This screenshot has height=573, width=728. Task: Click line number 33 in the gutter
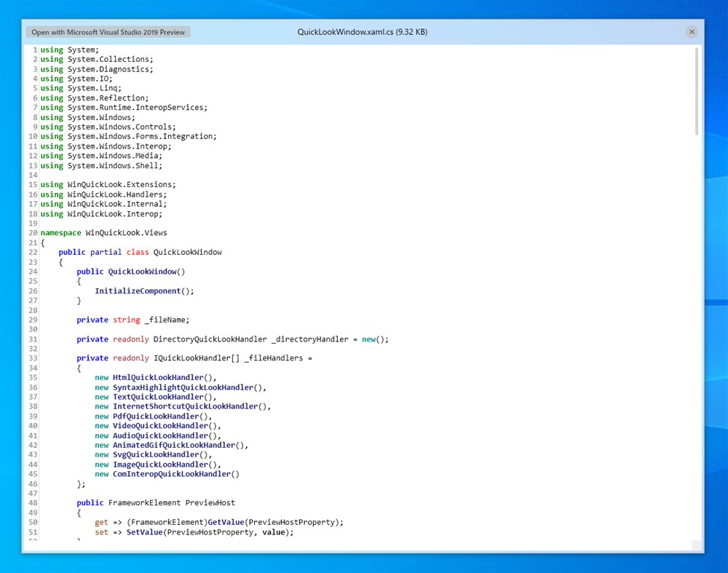(32, 357)
